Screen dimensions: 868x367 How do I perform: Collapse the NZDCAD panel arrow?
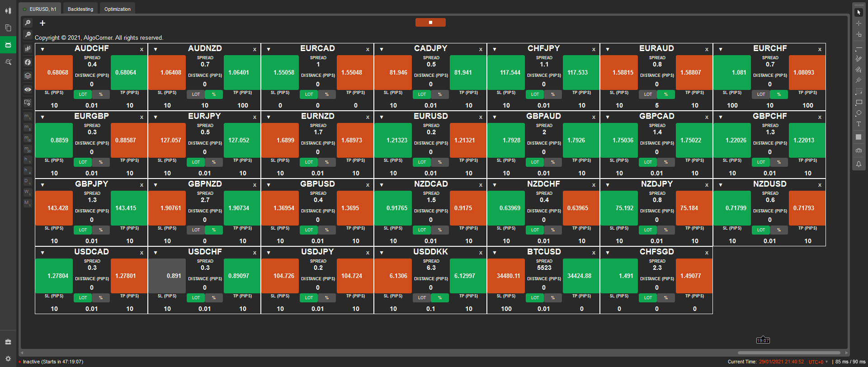382,185
